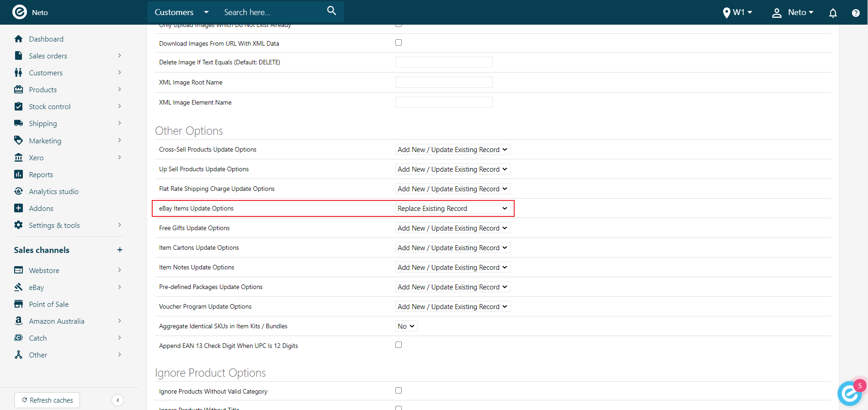Screen dimensions: 868x410
Task: Open the Addons link
Action: coord(41,208)
